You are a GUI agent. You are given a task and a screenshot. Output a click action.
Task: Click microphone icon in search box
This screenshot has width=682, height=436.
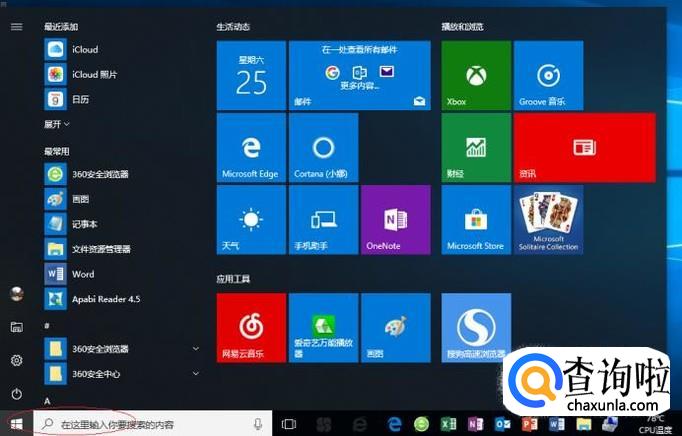tap(258, 424)
